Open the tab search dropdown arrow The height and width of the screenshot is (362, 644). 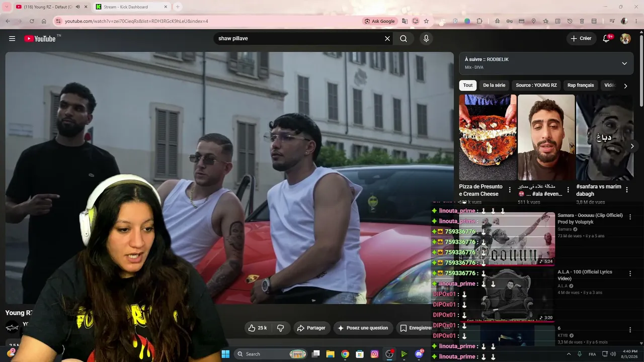7,7
